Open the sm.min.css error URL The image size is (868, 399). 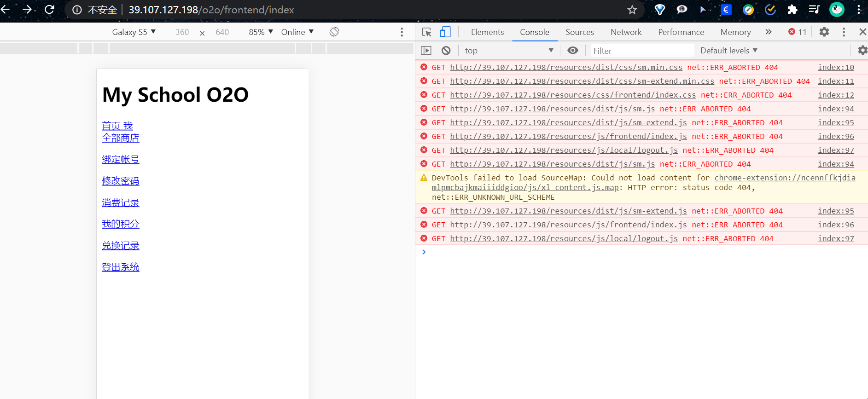coord(566,67)
